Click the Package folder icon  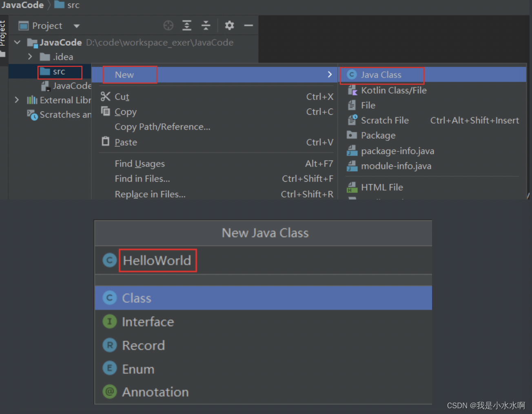(352, 135)
